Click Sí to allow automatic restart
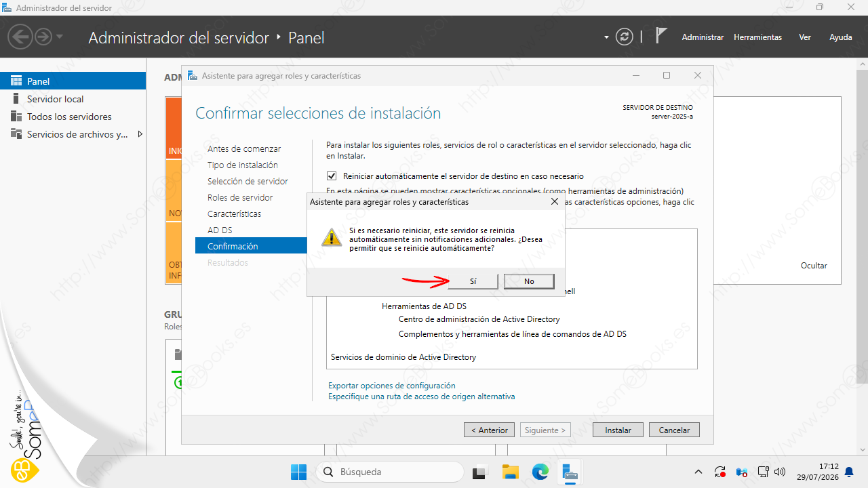 [473, 281]
